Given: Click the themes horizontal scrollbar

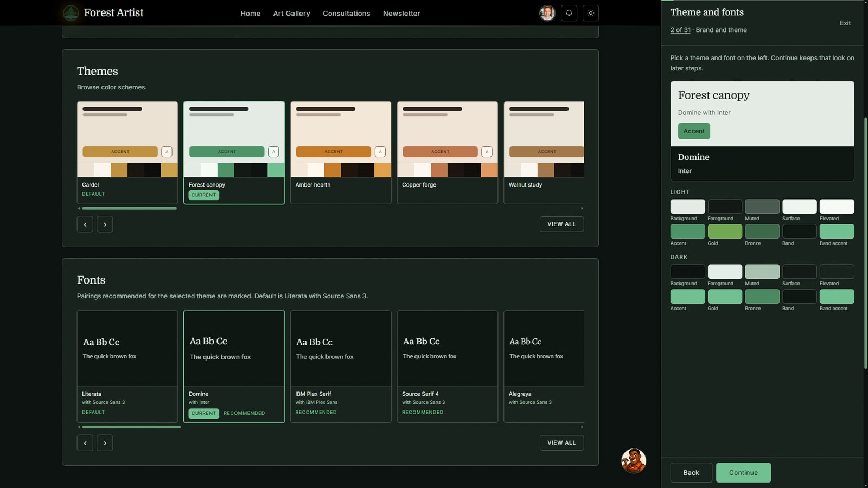Looking at the screenshot, I should point(331,208).
